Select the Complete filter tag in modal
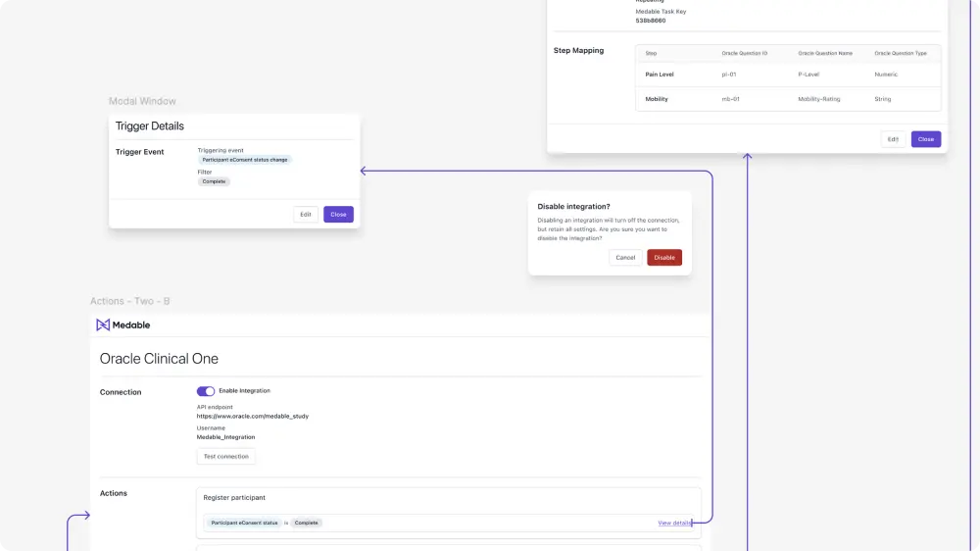The height and width of the screenshot is (551, 980). (x=214, y=181)
